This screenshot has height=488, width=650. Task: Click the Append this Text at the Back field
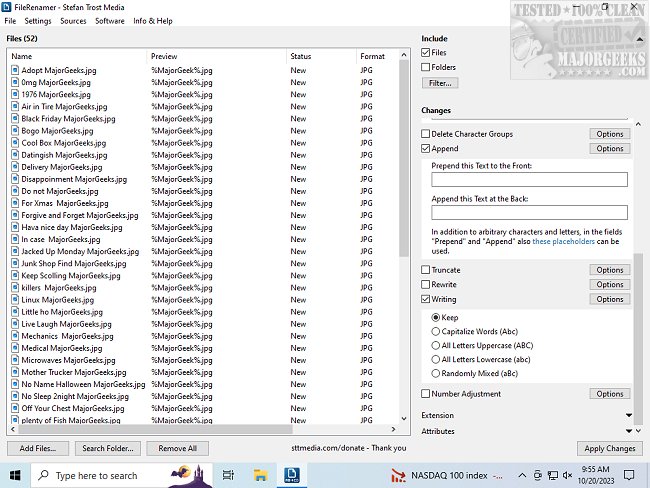[529, 213]
